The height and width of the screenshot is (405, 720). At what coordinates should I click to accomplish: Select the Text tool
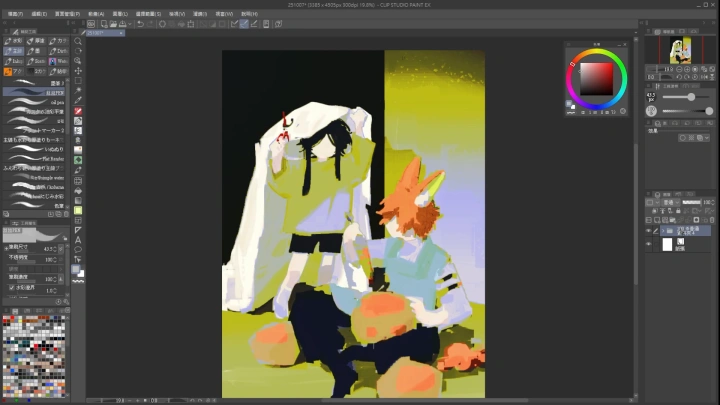78,240
